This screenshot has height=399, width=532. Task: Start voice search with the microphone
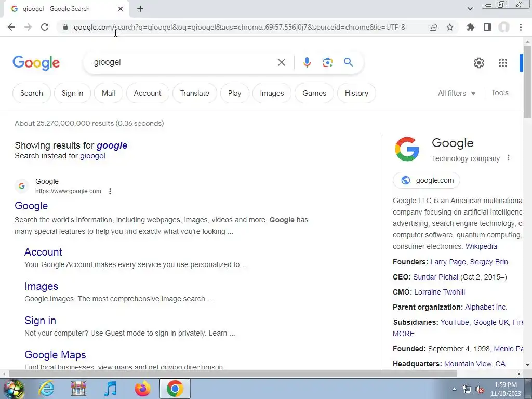coord(307,62)
